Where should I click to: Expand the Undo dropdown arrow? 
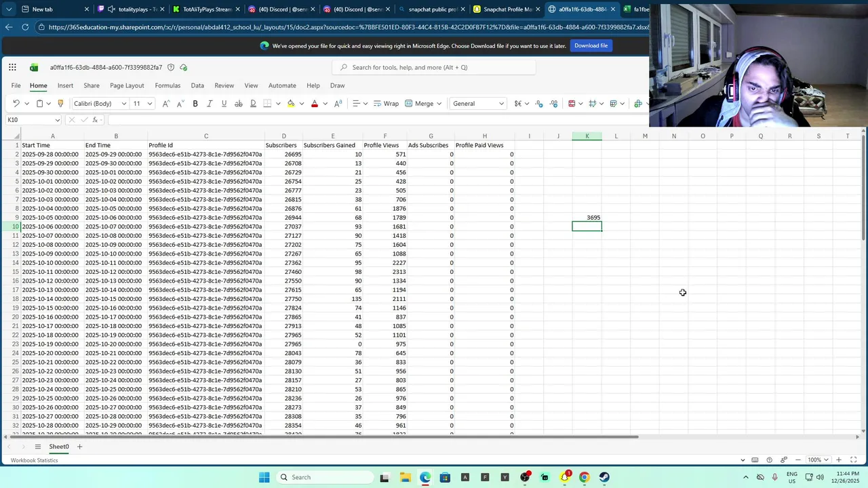click(26, 104)
